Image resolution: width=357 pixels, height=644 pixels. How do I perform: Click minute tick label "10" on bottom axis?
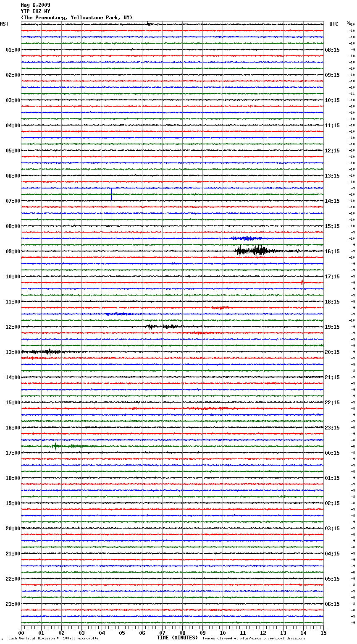click(x=223, y=633)
